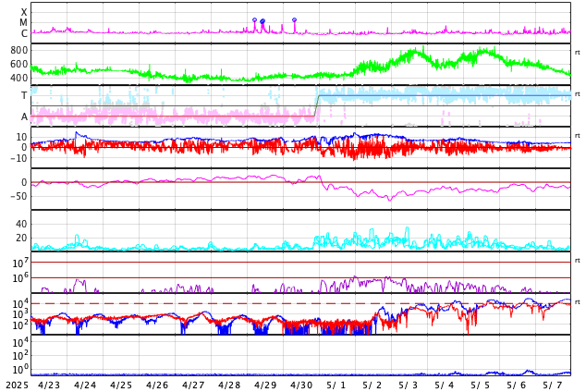Click the 4/24 date label
Viewport: 586px width, 392px height.
[85, 386]
